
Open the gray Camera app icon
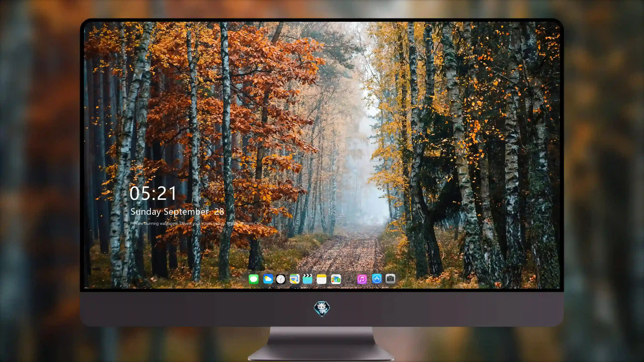point(390,279)
